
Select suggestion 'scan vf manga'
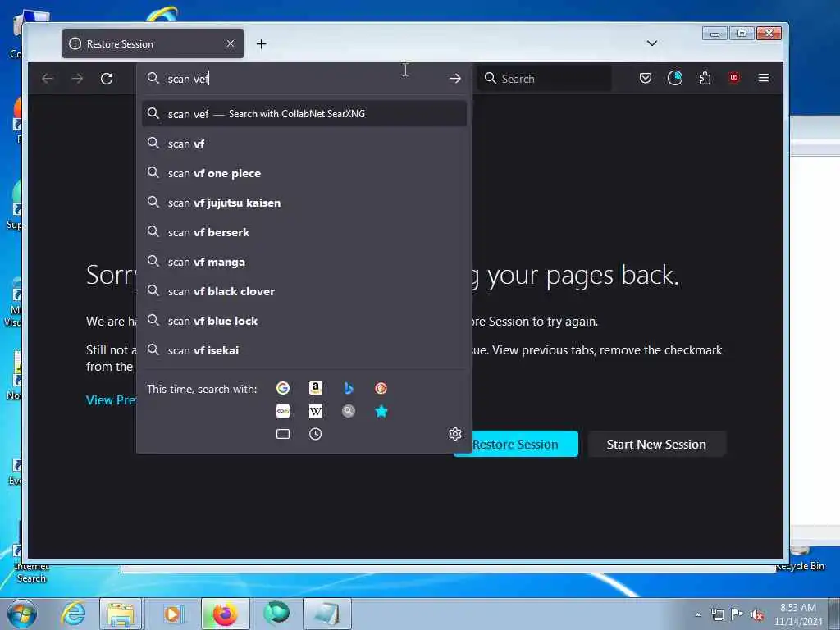coord(304,262)
